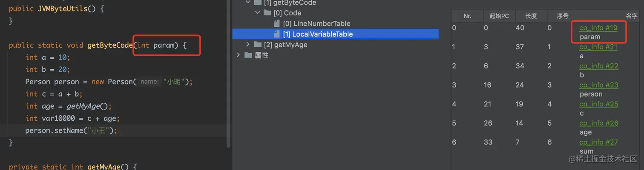The image size is (644, 170).
Task: Open the cp_info #26 link for age
Action: [598, 123]
